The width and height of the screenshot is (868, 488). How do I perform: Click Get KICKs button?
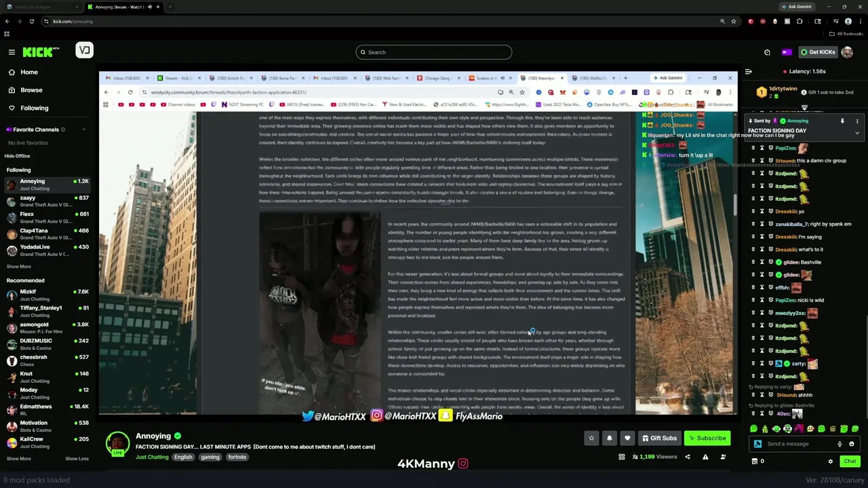pyautogui.click(x=817, y=52)
